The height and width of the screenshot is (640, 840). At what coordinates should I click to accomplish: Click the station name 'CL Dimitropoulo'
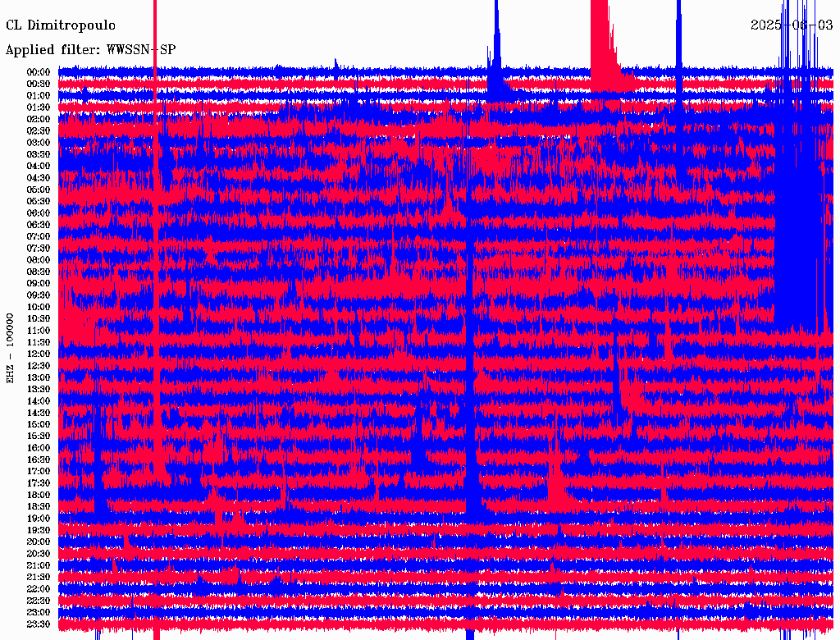click(61, 25)
